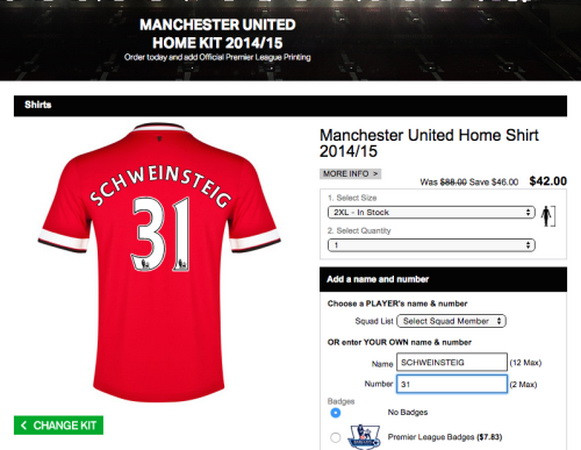Click the stepper arrows on size select
Viewport: 581px width, 450px height.
tap(528, 212)
